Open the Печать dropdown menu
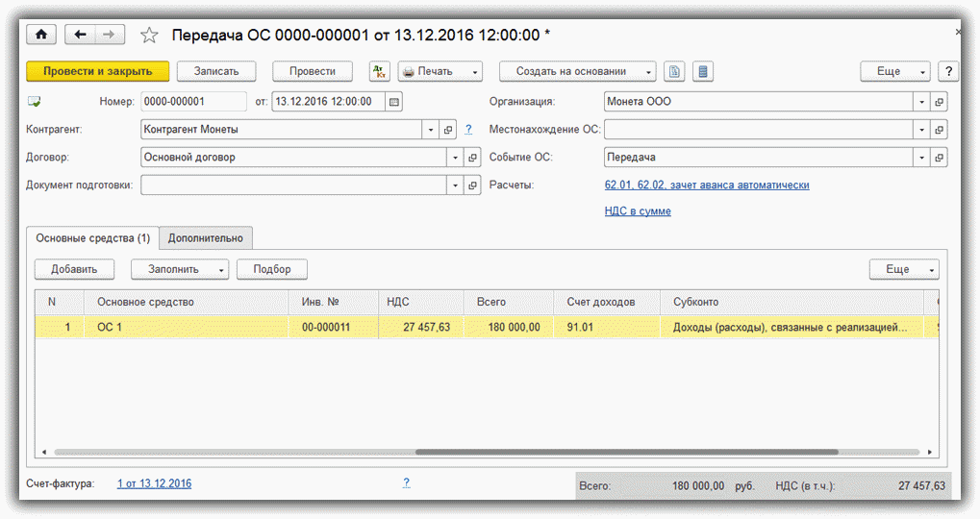This screenshot has height=519, width=980. click(440, 71)
